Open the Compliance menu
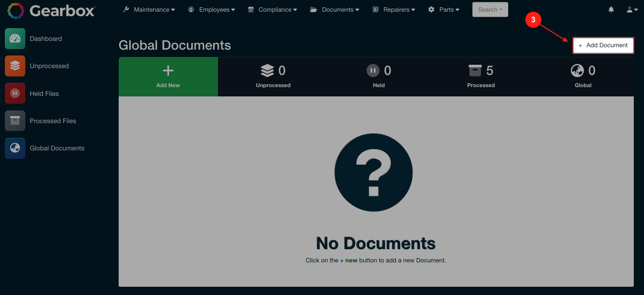The width and height of the screenshot is (644, 295). pos(272,9)
